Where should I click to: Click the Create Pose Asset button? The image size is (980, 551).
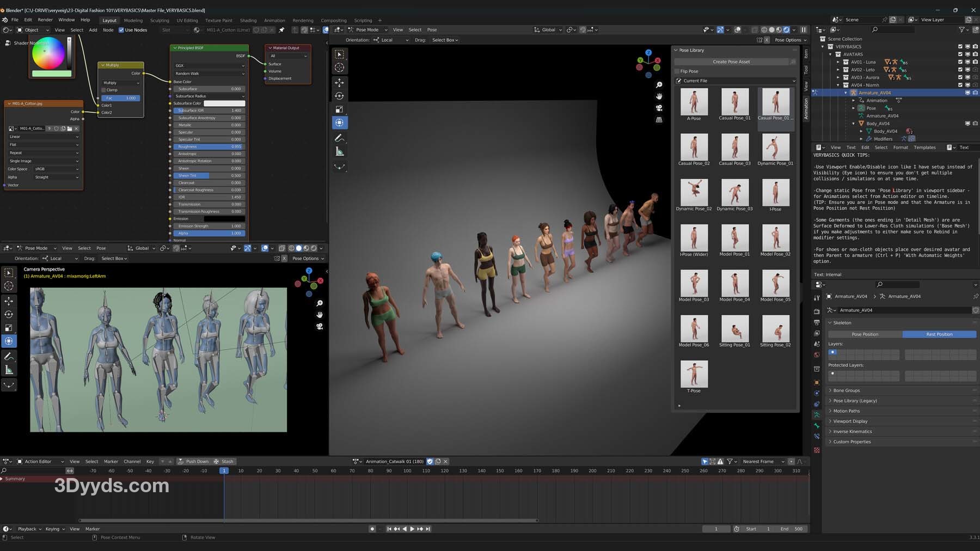click(731, 62)
